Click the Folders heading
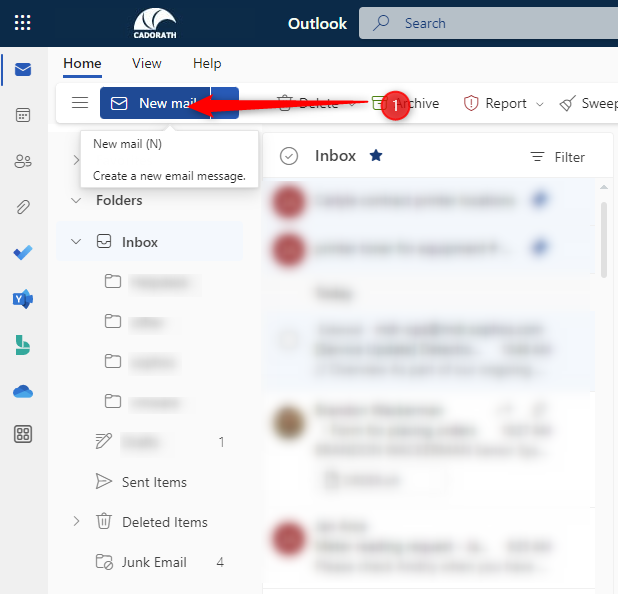The width and height of the screenshot is (618, 594). (x=119, y=200)
